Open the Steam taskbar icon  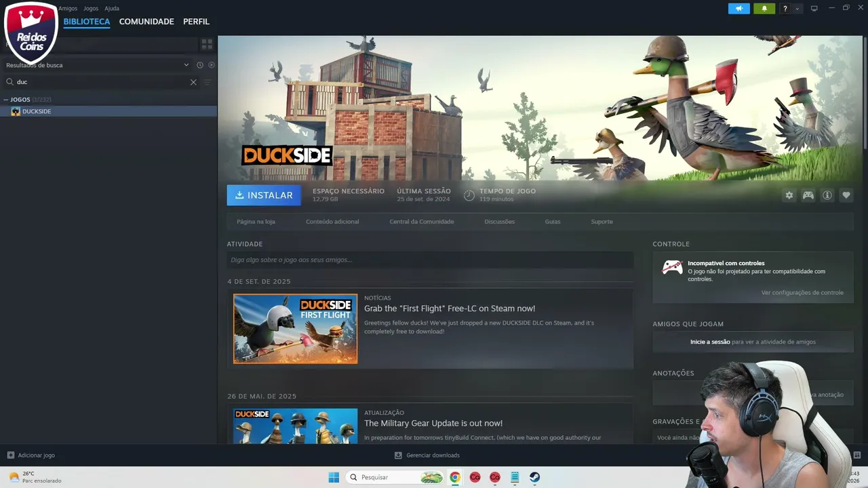[535, 477]
